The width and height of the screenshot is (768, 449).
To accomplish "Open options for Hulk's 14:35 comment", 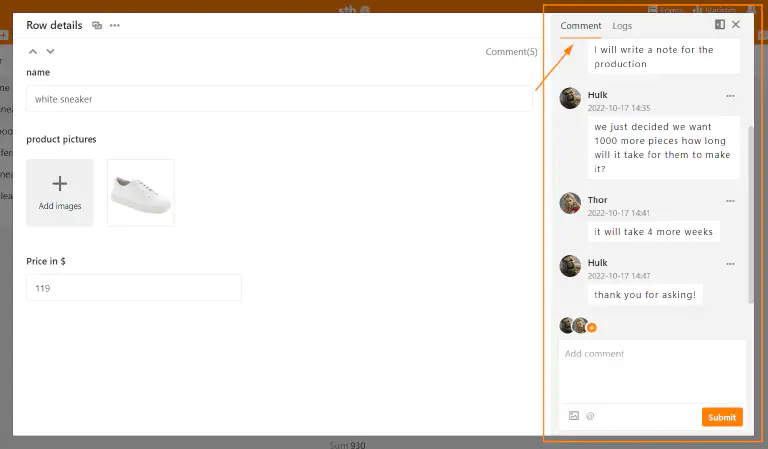I will click(730, 96).
